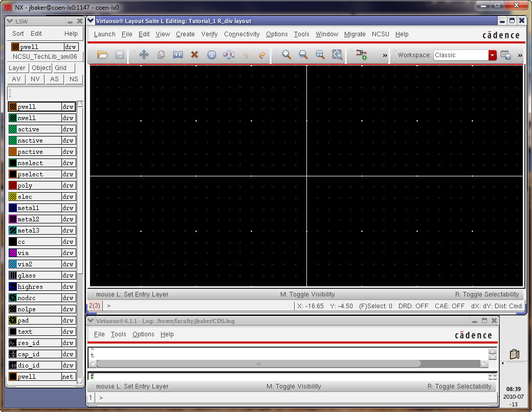532x412 pixels.
Task: Click the Zoom In magnifier icon
Action: pos(286,55)
